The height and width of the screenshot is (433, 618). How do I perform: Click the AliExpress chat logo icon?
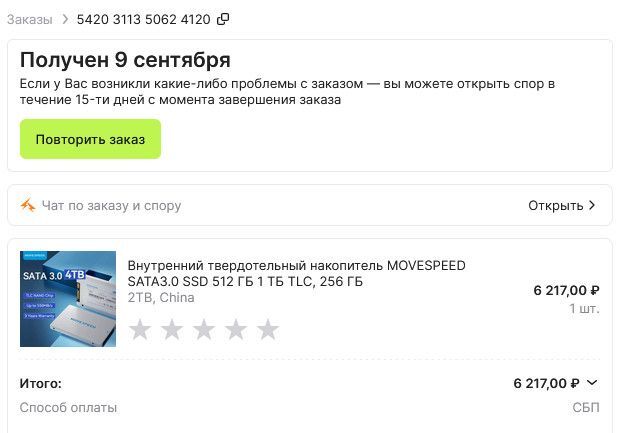28,205
